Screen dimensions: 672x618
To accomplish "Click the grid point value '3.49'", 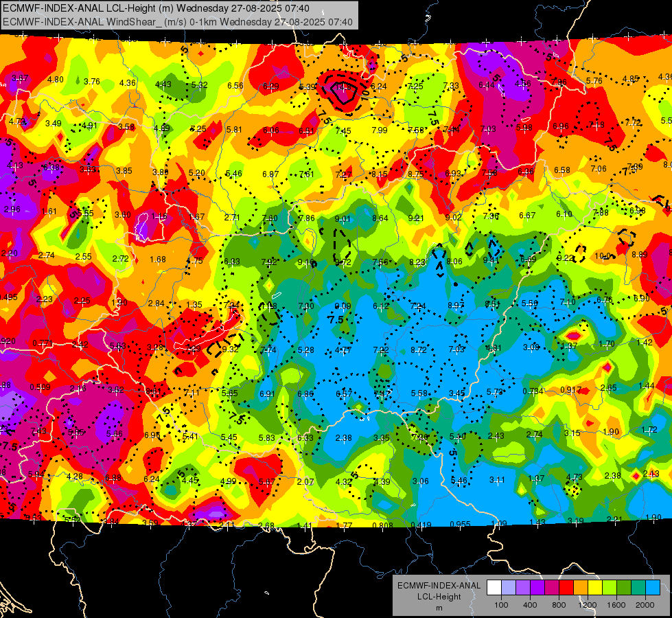I will tap(53, 124).
